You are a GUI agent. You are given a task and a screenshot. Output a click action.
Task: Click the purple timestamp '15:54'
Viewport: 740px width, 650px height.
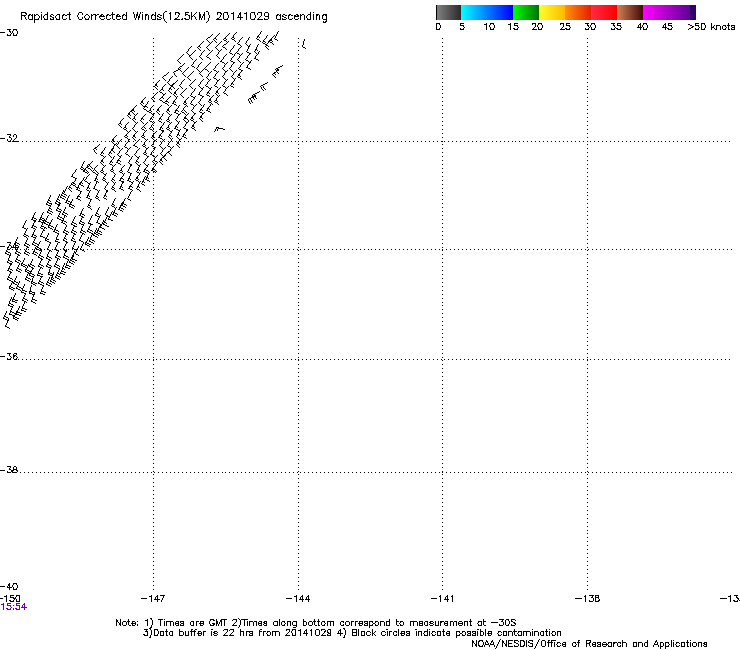click(14, 607)
